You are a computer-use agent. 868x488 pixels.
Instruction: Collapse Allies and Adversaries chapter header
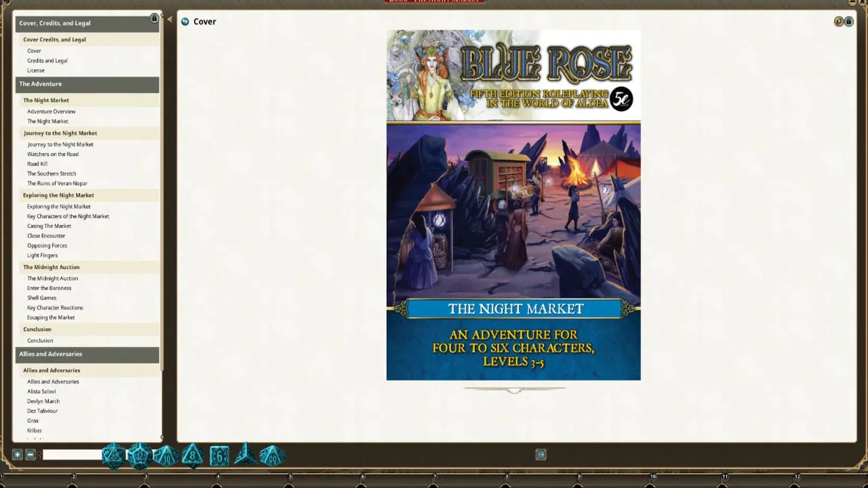[x=87, y=354]
